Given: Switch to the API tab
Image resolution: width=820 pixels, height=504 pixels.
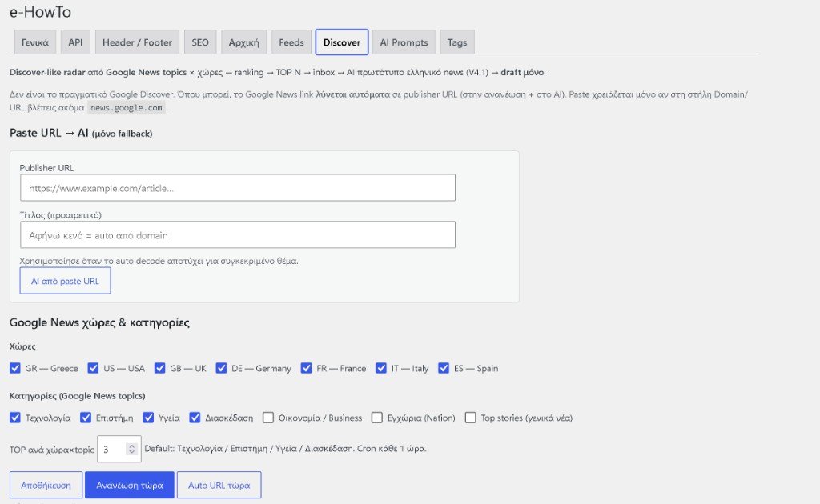Looking at the screenshot, I should (x=75, y=42).
